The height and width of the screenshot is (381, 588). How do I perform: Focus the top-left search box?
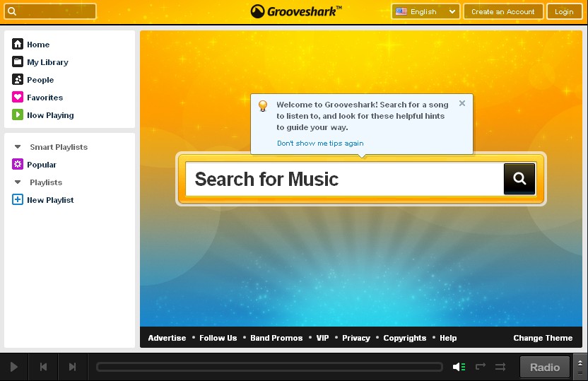click(x=50, y=11)
